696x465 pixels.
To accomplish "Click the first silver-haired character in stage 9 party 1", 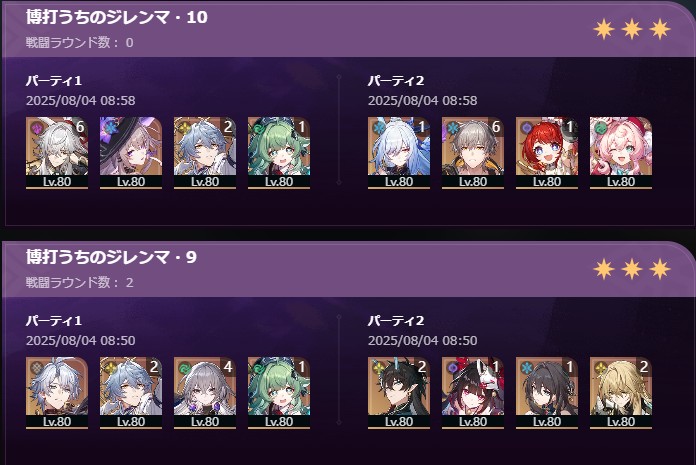I will point(57,393).
